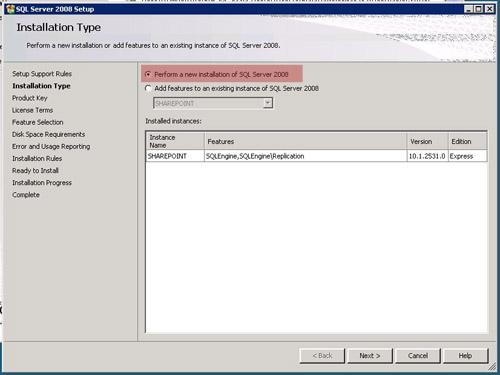Click the Features column header
Image resolution: width=500 pixels, height=375 pixels.
pyautogui.click(x=305, y=141)
